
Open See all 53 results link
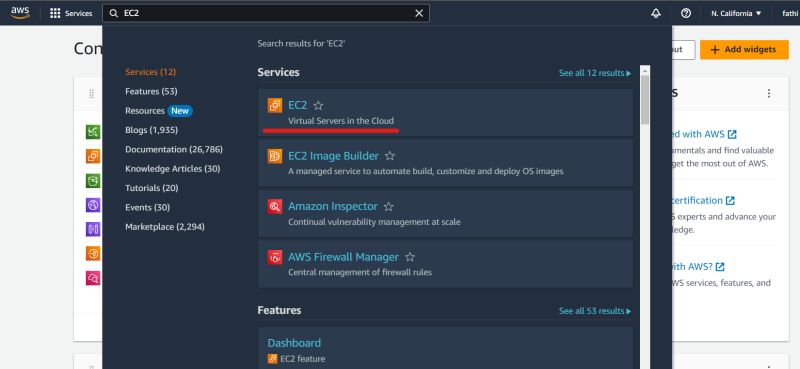[595, 311]
